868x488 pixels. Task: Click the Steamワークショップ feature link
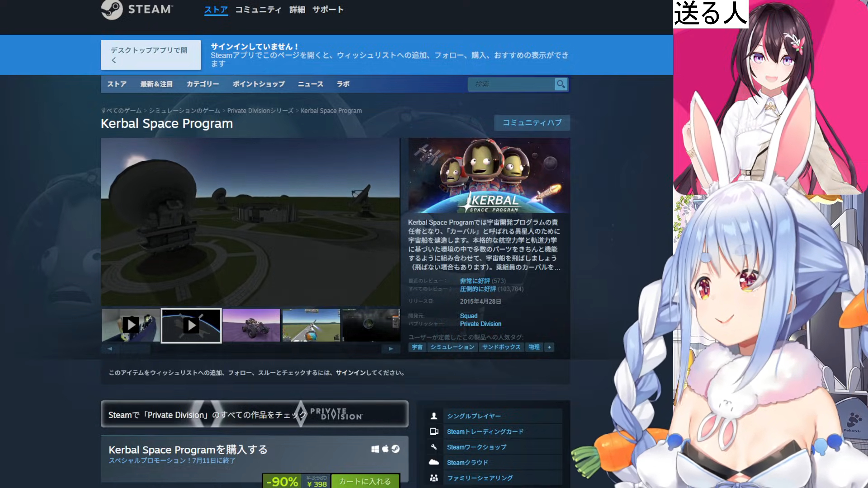click(x=476, y=447)
